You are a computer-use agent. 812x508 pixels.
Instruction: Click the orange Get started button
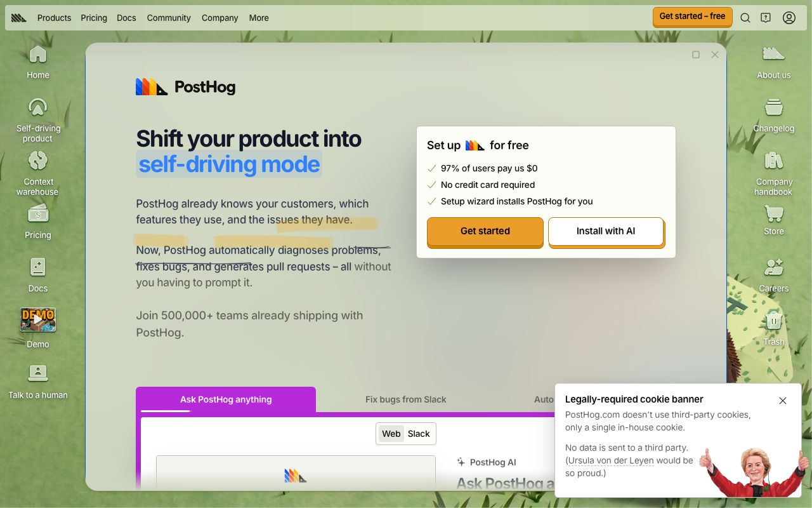(x=485, y=231)
